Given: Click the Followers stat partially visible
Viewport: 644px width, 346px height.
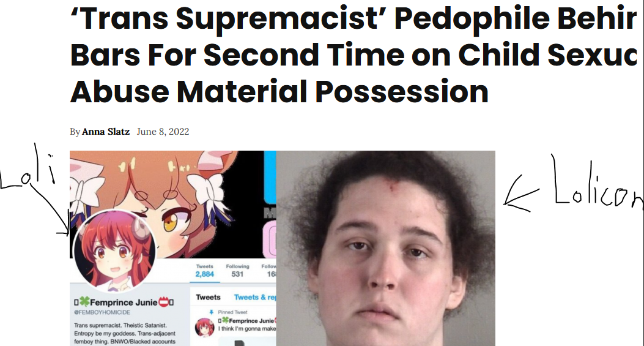Looking at the screenshot, I should 268,271.
